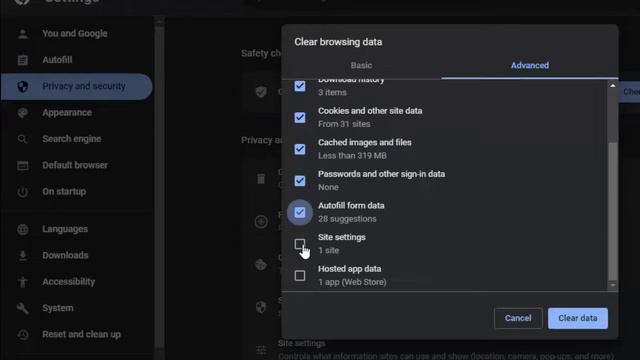Screen dimensions: 640x360
Task: Click the System wrench icon
Action: pos(23,308)
